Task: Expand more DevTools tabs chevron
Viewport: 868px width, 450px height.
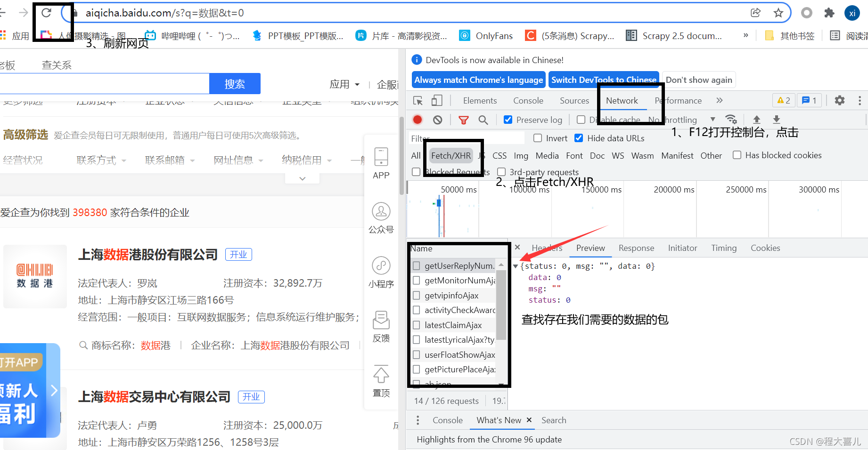Action: point(719,100)
